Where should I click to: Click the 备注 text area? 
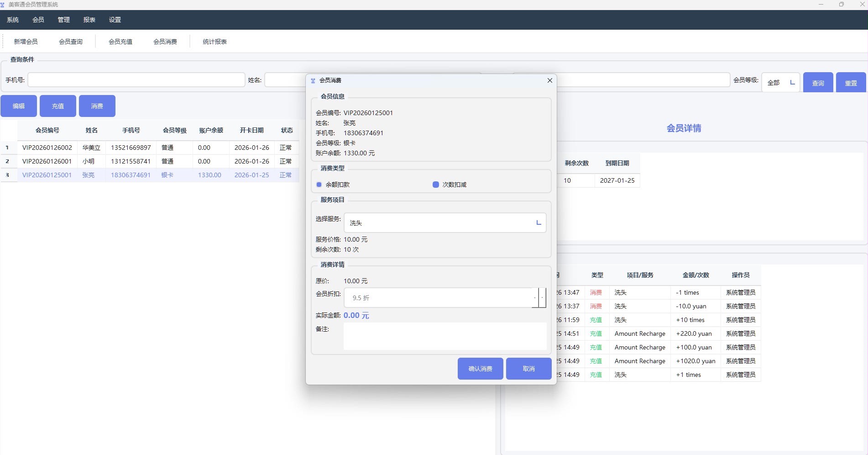click(x=444, y=336)
